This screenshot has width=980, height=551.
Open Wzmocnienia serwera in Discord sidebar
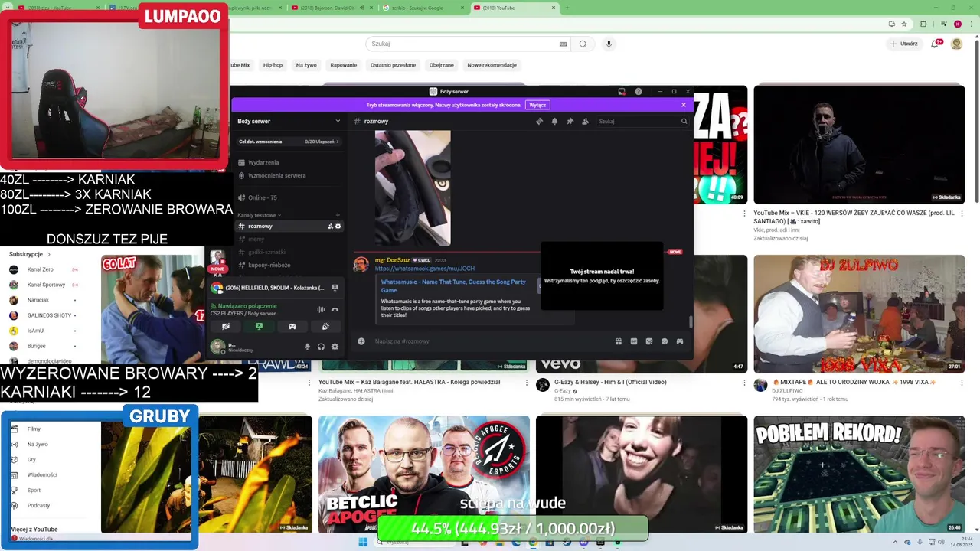click(x=277, y=175)
